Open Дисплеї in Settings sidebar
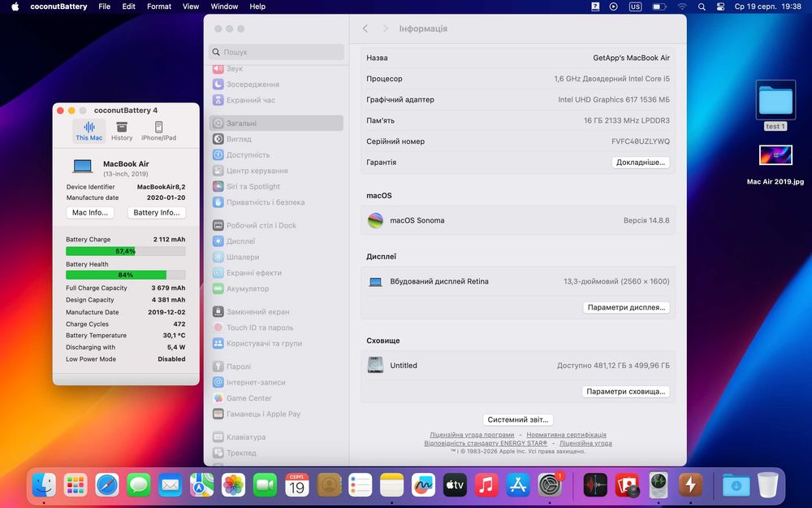Viewport: 812px width, 508px height. (277, 241)
